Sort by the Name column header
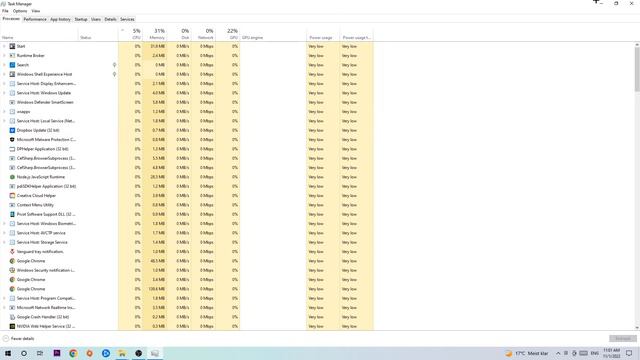Image resolution: width=640 pixels, height=360 pixels. (39, 34)
